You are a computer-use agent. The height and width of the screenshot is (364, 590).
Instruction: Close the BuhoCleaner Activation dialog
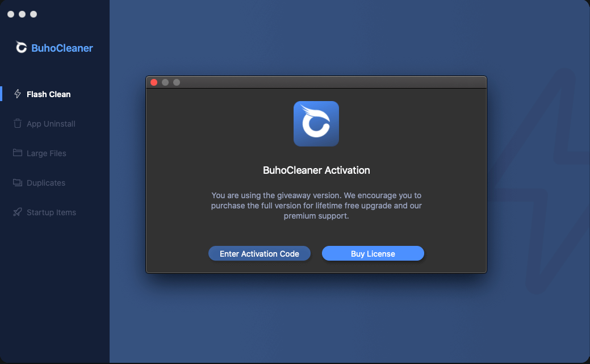154,82
